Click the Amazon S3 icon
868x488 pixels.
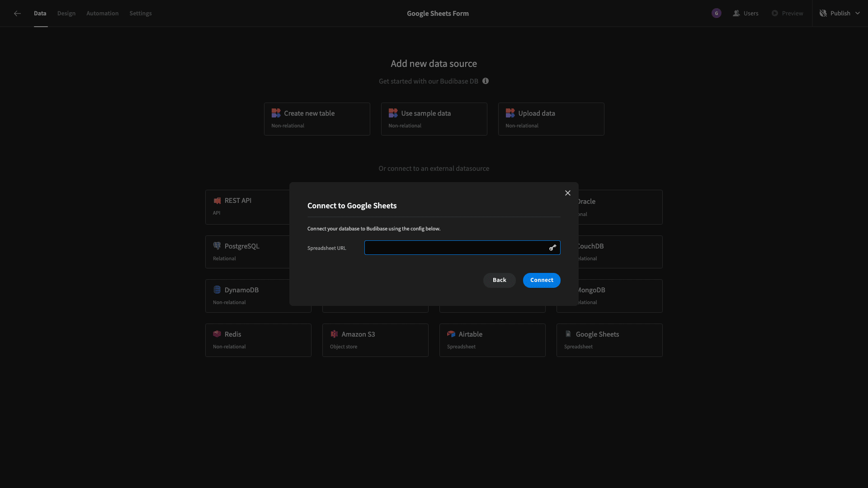tap(334, 334)
